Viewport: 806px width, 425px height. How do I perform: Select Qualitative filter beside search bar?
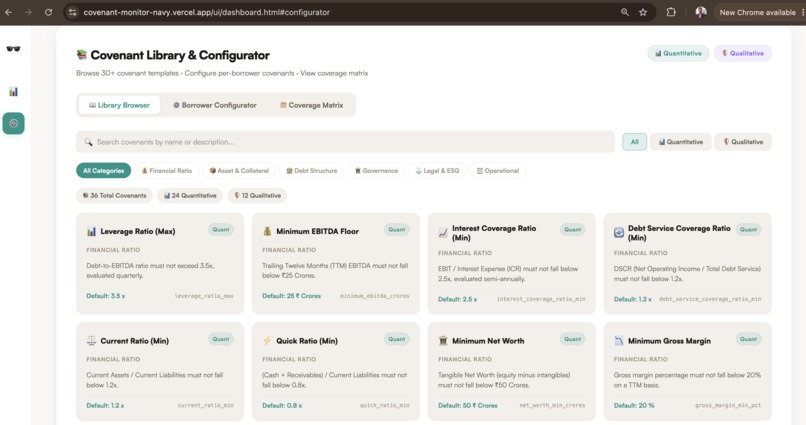click(743, 142)
